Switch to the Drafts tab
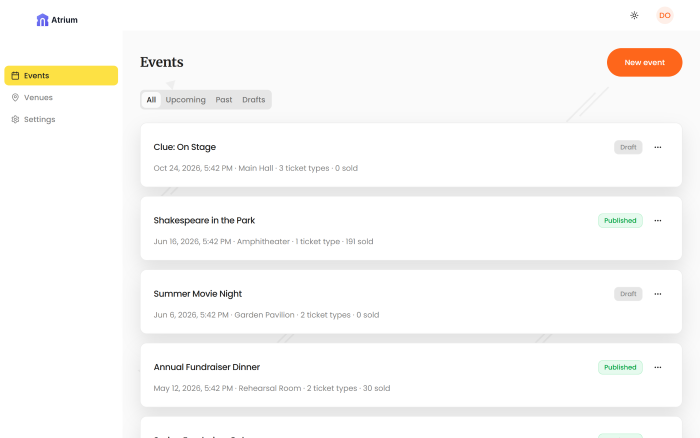Viewport: 700px width, 438px height. point(254,100)
